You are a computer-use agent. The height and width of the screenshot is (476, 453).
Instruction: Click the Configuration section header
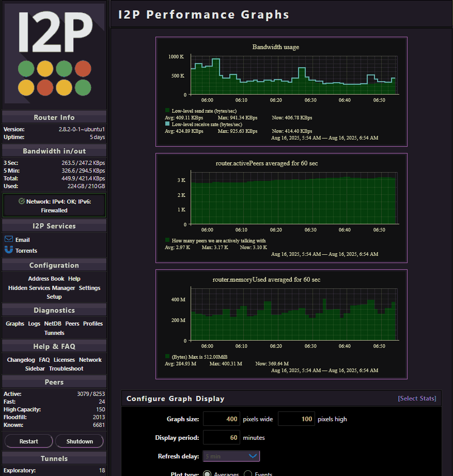tap(54, 265)
